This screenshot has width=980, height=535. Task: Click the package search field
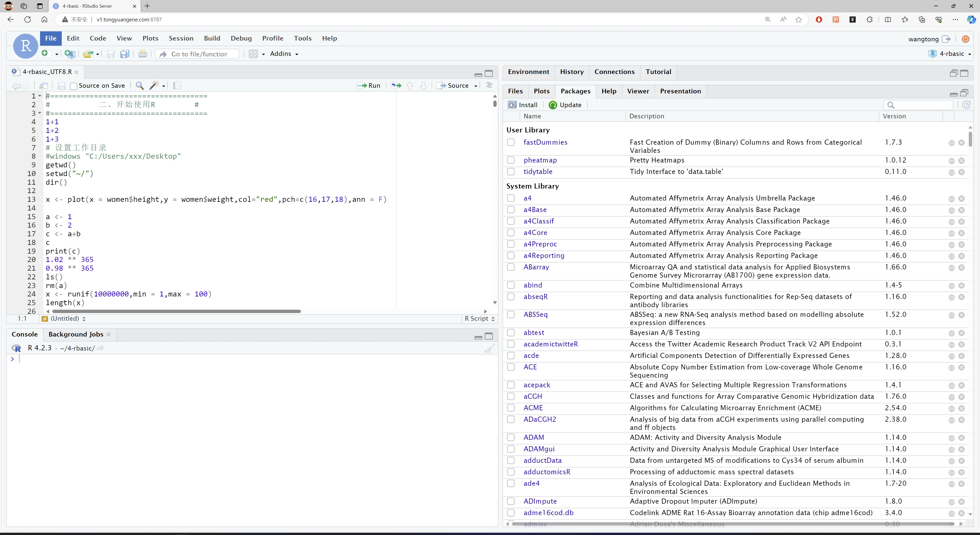click(x=918, y=105)
